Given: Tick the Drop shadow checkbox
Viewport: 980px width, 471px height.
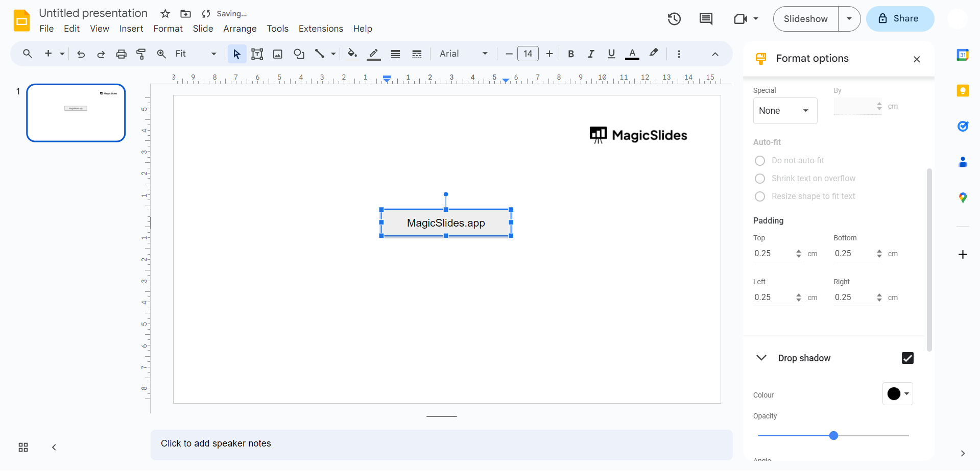Looking at the screenshot, I should (907, 358).
